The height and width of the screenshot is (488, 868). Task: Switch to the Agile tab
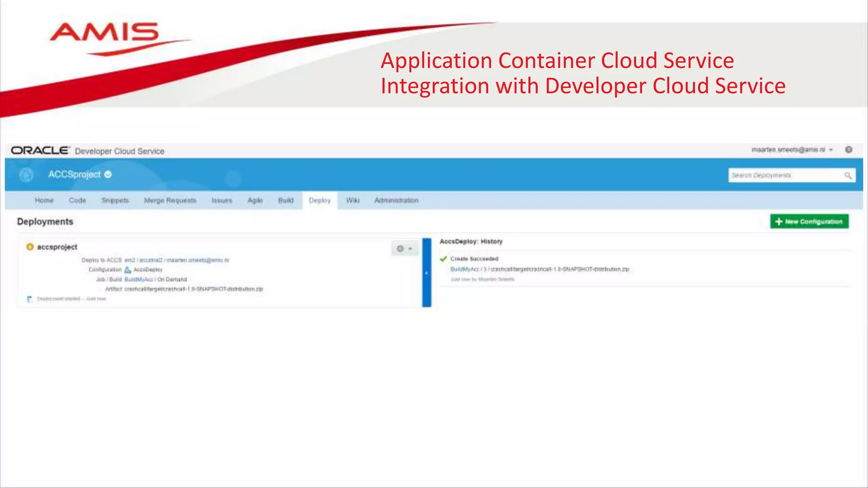[x=255, y=200]
